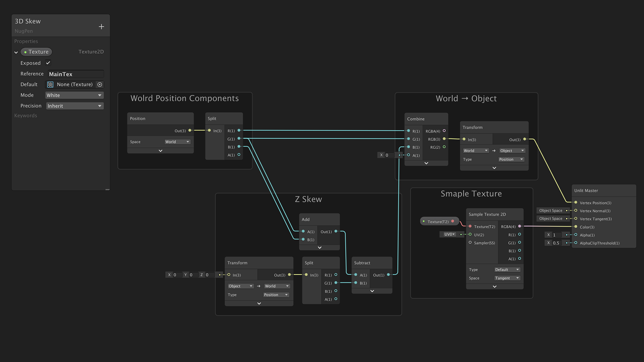Select the Texture property pill in Blackboard

(x=36, y=52)
